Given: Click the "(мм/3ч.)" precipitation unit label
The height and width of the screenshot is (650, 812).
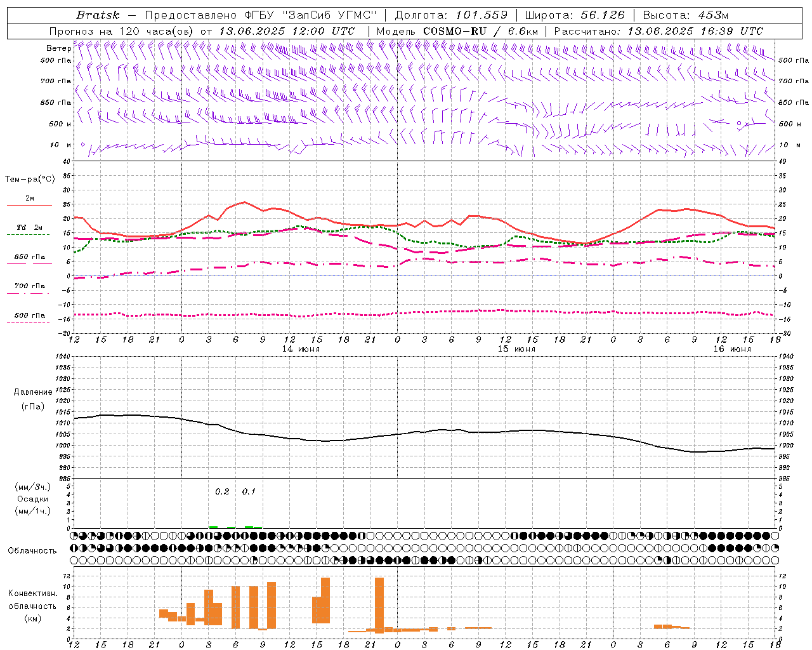Looking at the screenshot, I should click(x=33, y=487).
